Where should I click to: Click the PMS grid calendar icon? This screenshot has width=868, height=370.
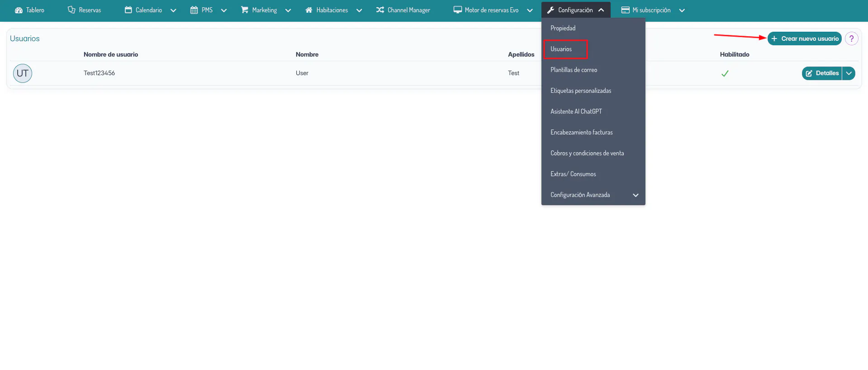194,10
